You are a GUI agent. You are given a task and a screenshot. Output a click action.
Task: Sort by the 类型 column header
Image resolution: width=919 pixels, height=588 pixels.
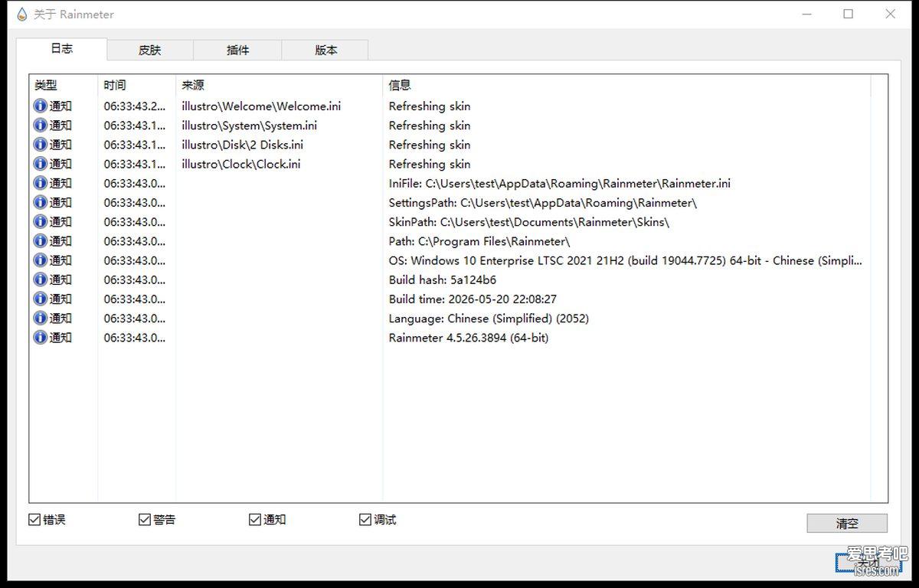(64, 85)
